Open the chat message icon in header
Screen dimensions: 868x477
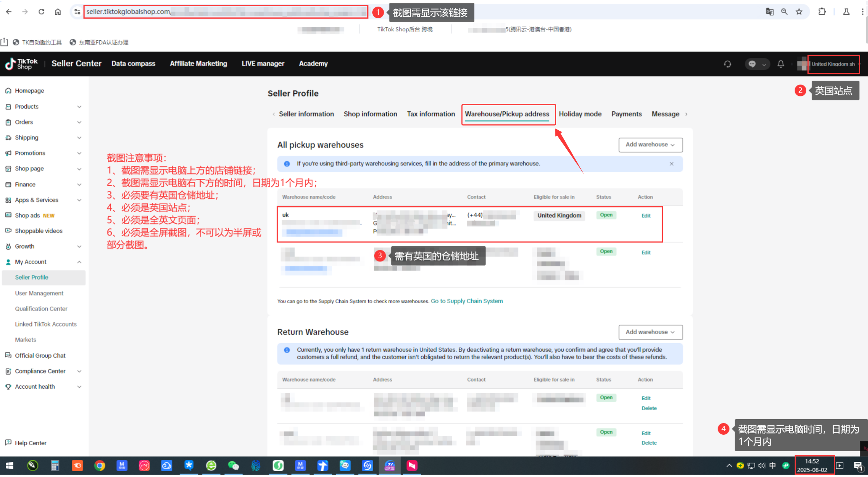pyautogui.click(x=752, y=64)
